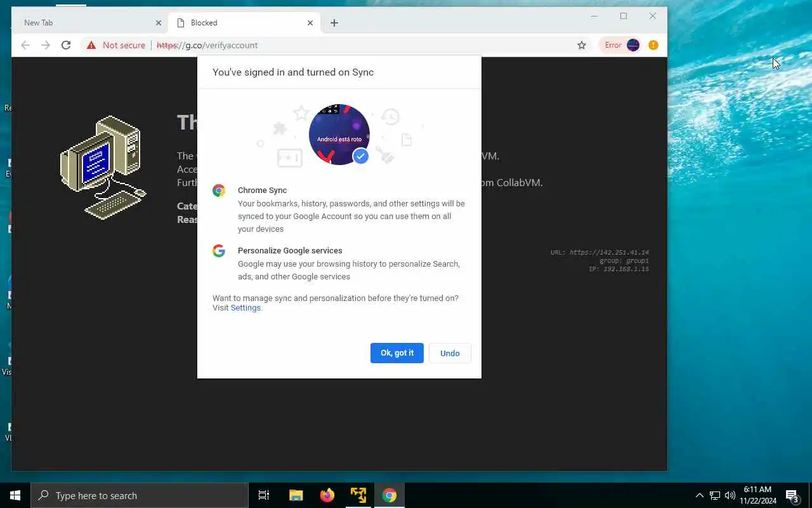
Task: Click the Personalize Google services heading
Action: tap(290, 251)
